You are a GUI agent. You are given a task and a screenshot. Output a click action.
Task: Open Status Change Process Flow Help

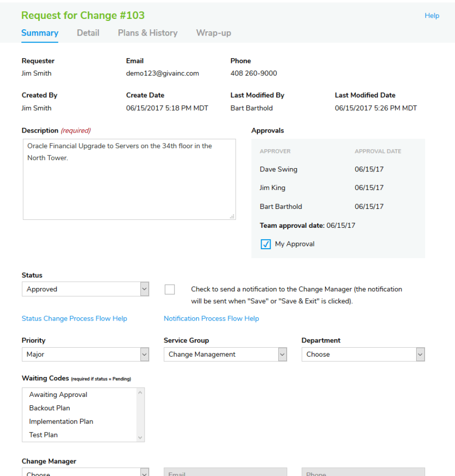point(74,318)
